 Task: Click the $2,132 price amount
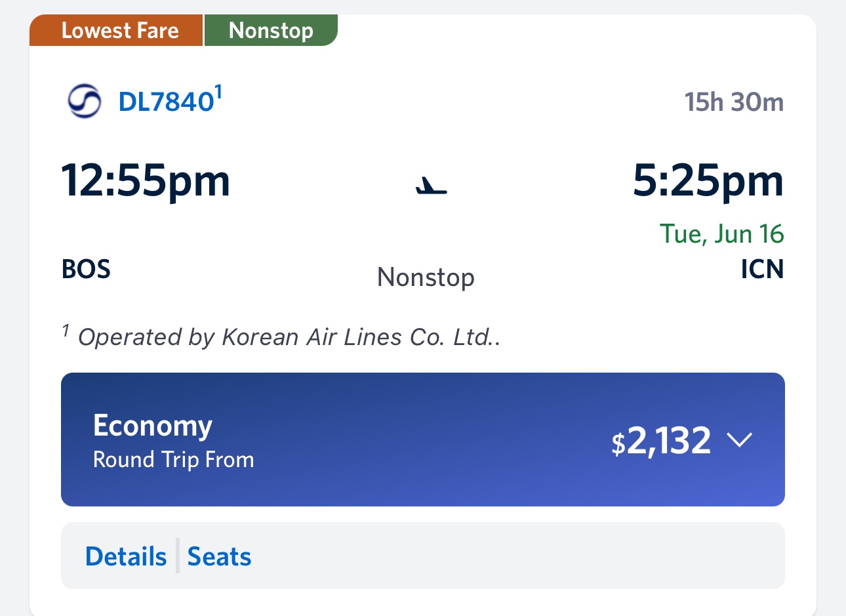click(661, 440)
